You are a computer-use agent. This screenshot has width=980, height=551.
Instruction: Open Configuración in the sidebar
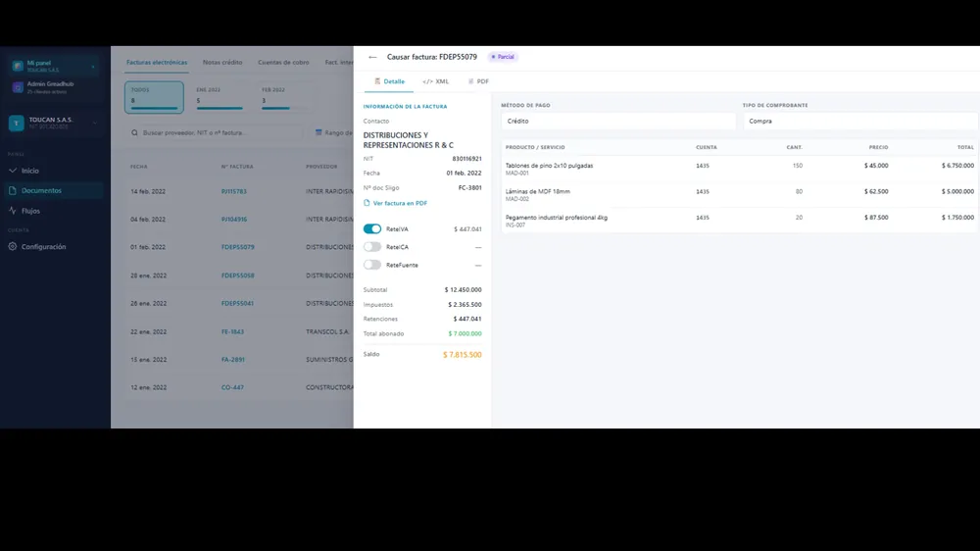pos(54,246)
